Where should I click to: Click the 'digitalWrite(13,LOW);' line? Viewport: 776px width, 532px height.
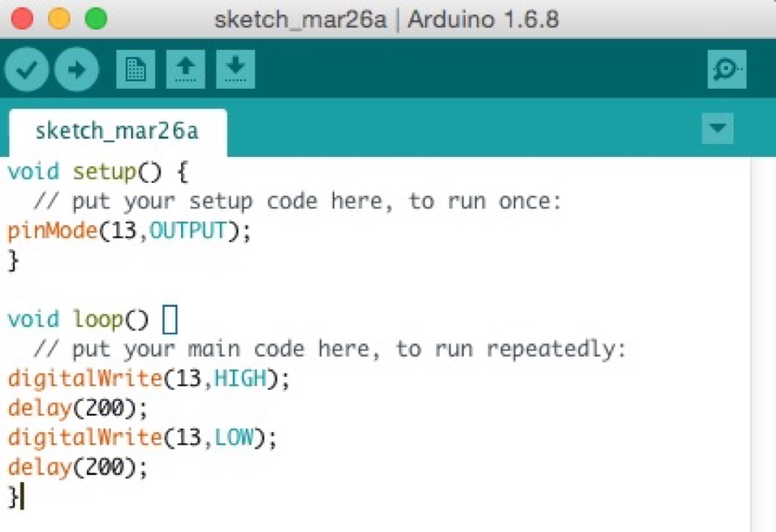(x=142, y=437)
